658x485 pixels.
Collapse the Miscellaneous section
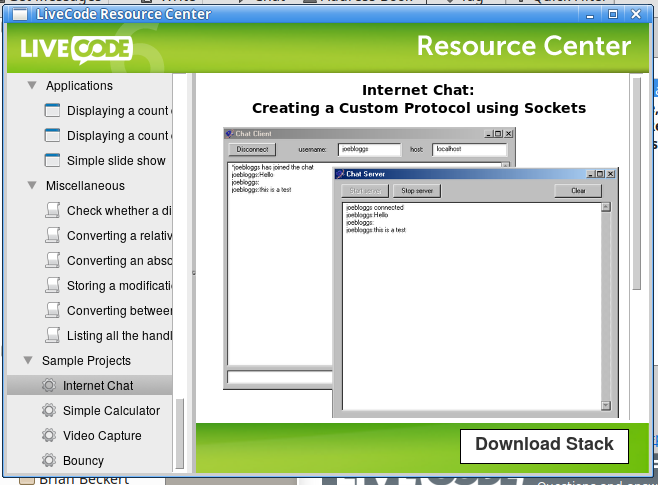point(32,186)
